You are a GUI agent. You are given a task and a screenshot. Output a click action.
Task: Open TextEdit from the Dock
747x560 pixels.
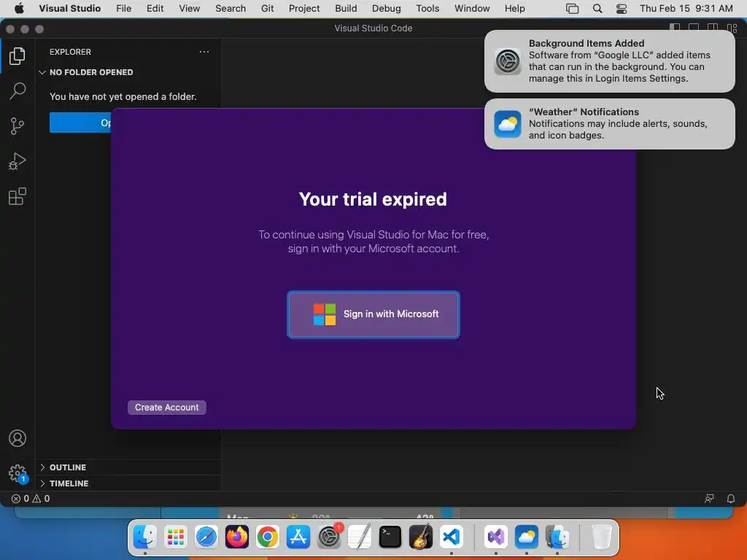[x=359, y=537]
